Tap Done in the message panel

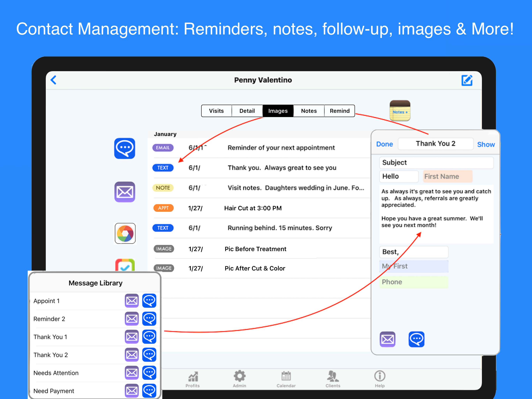click(385, 144)
